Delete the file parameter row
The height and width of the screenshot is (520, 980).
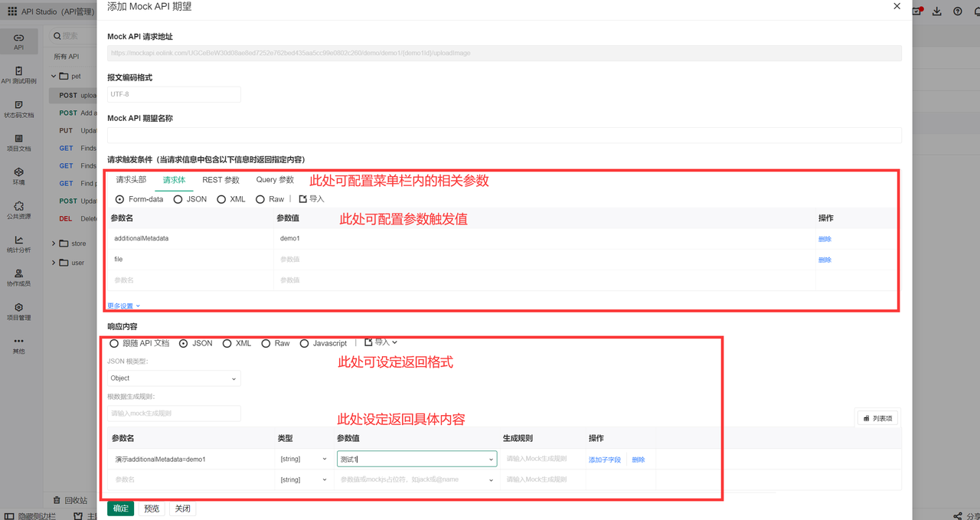825,260
